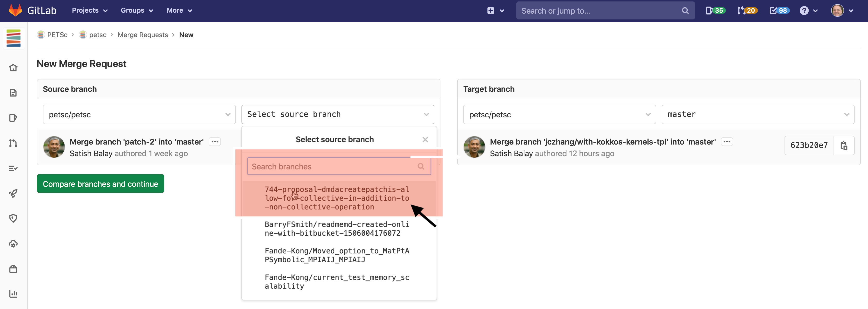The height and width of the screenshot is (309, 868).
Task: Close the Select source branch popup
Action: (425, 139)
